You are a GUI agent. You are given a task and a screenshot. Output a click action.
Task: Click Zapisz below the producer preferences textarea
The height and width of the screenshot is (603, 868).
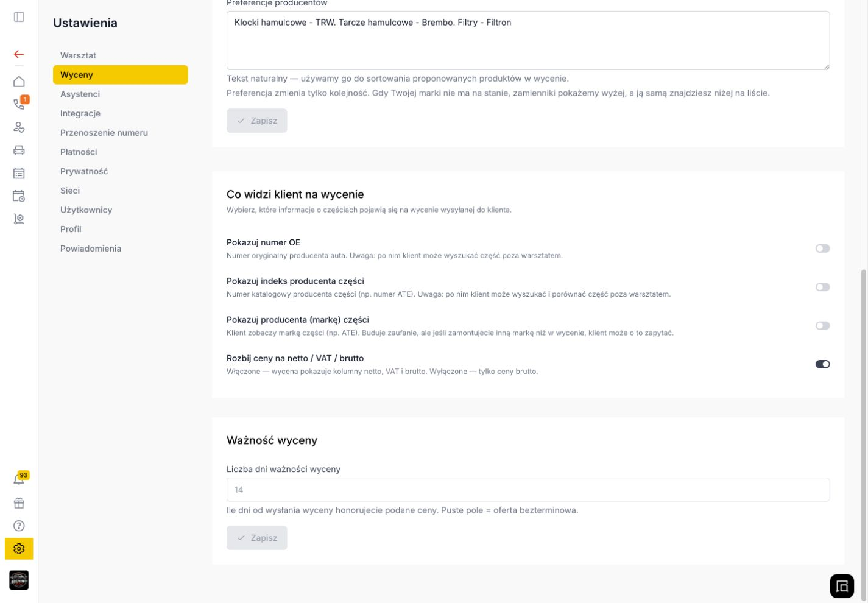[257, 121]
